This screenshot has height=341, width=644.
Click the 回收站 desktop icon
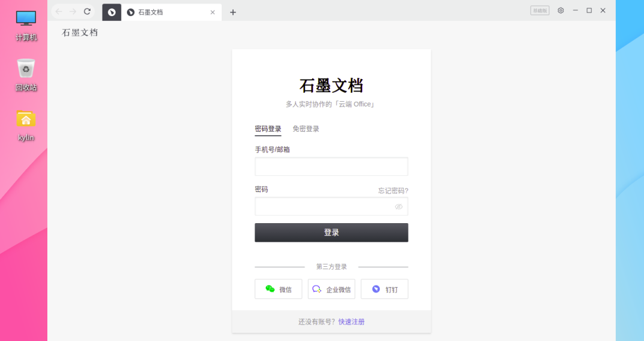(26, 75)
